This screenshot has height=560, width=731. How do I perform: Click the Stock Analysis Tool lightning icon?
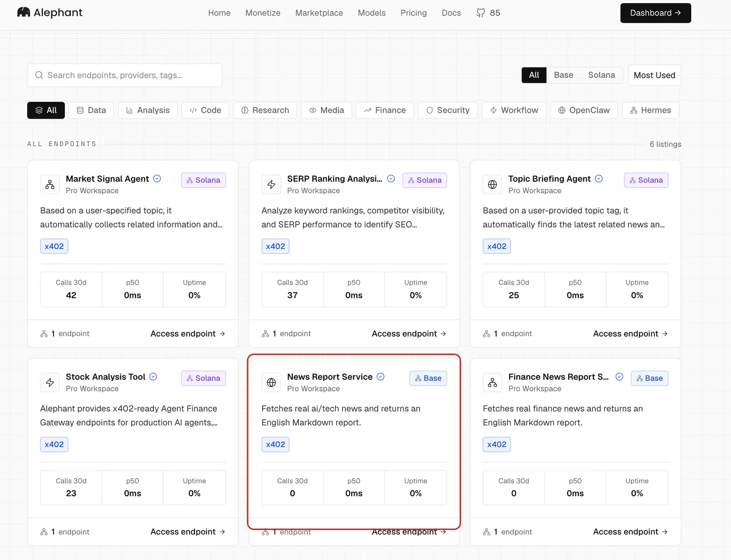click(50, 382)
